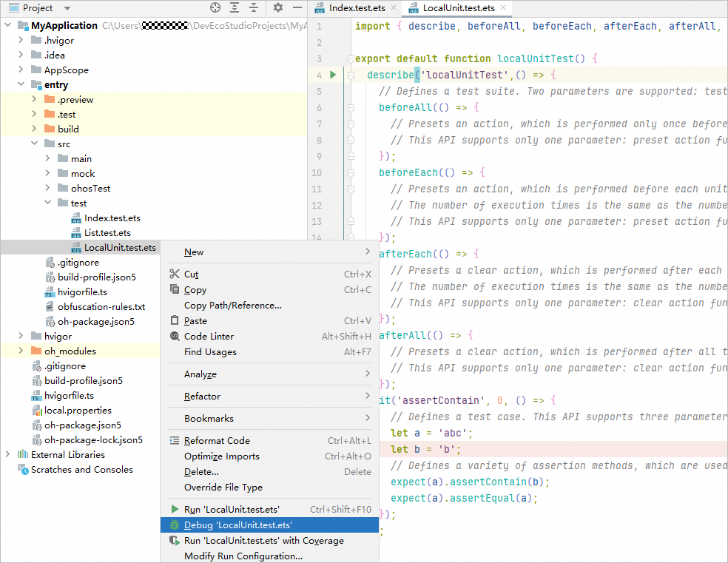Expand the ohosTest folder

click(x=48, y=189)
